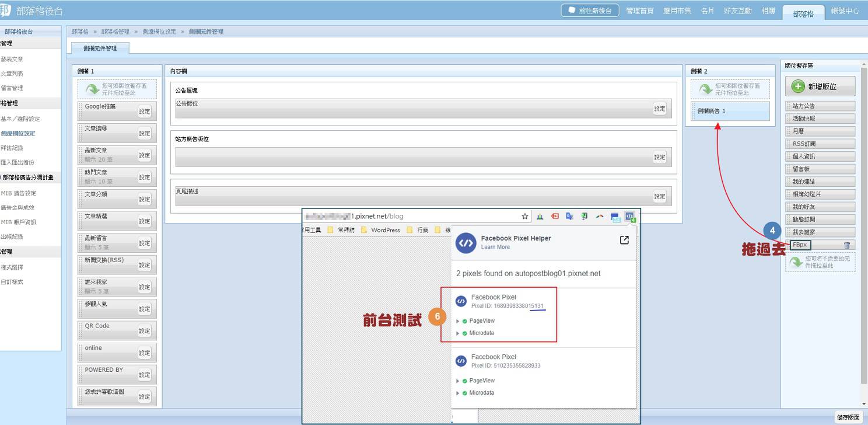Click the 儲存版面 save button

pos(848,417)
